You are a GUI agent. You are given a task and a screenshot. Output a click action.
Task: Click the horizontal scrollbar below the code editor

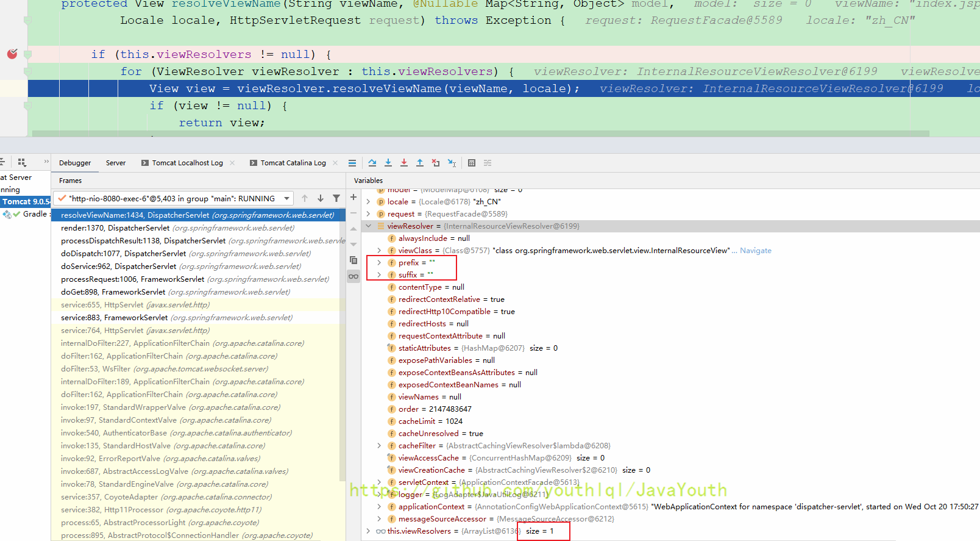480,134
